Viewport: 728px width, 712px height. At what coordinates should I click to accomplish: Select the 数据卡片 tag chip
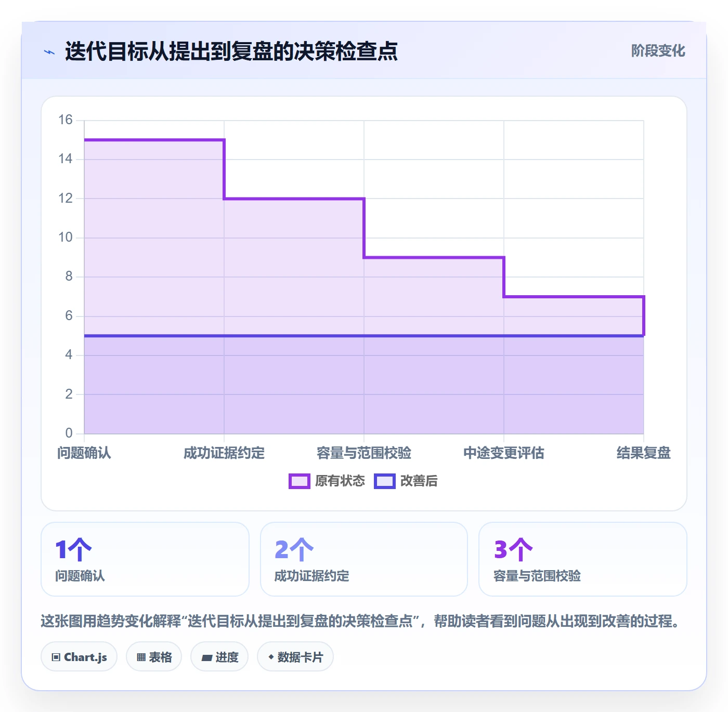pyautogui.click(x=295, y=657)
